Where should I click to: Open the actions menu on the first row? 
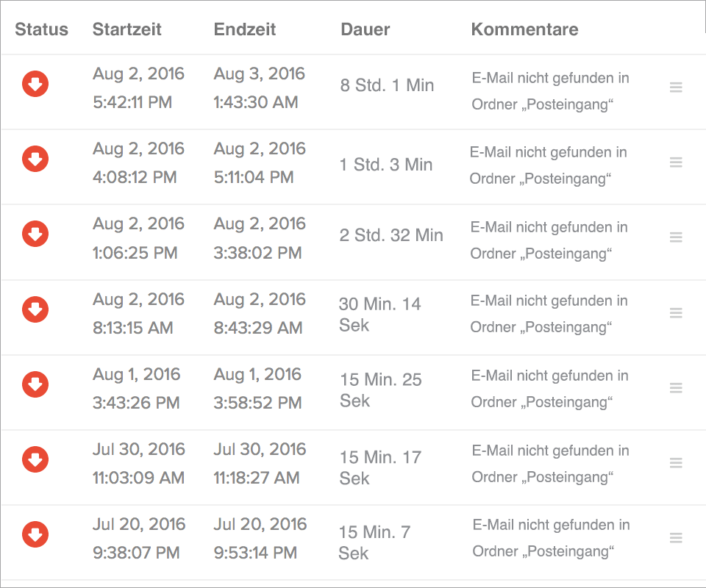[676, 87]
